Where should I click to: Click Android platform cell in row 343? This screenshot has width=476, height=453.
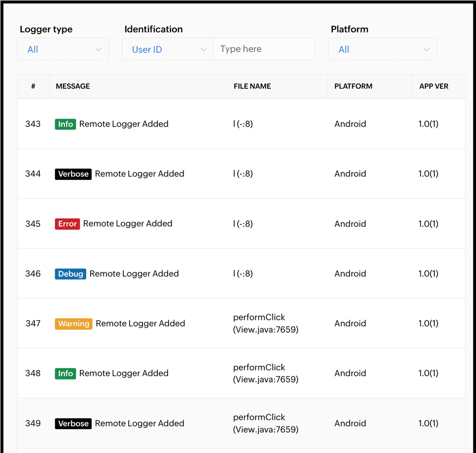[350, 124]
